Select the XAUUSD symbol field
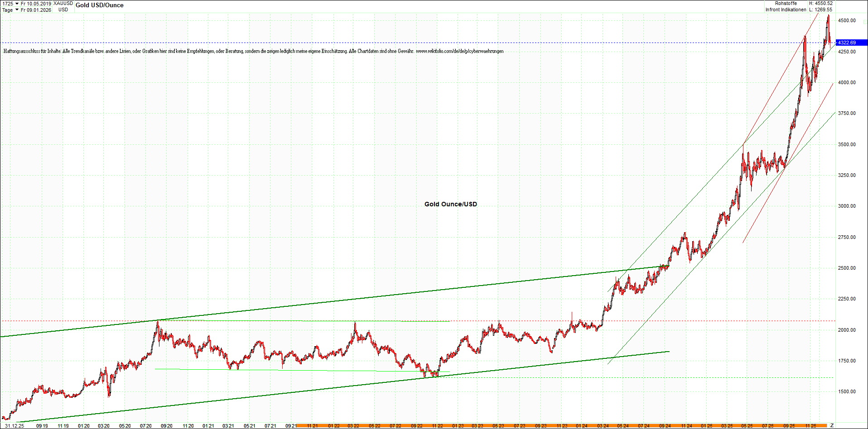Image resolution: width=868 pixels, height=429 pixels. point(63,4)
